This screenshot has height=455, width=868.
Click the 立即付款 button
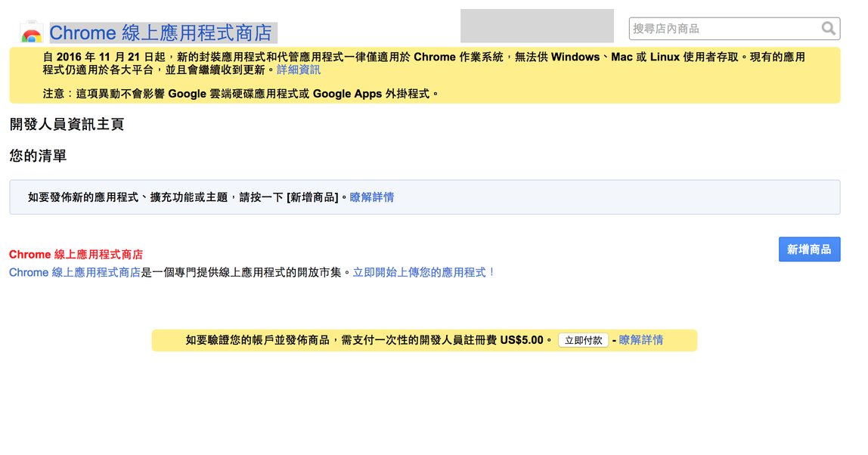pos(583,340)
